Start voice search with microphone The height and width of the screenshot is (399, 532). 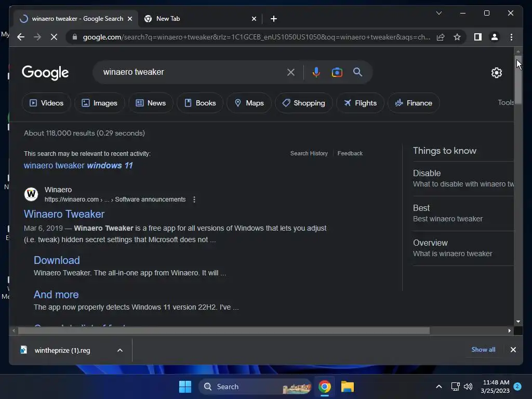pyautogui.click(x=316, y=72)
